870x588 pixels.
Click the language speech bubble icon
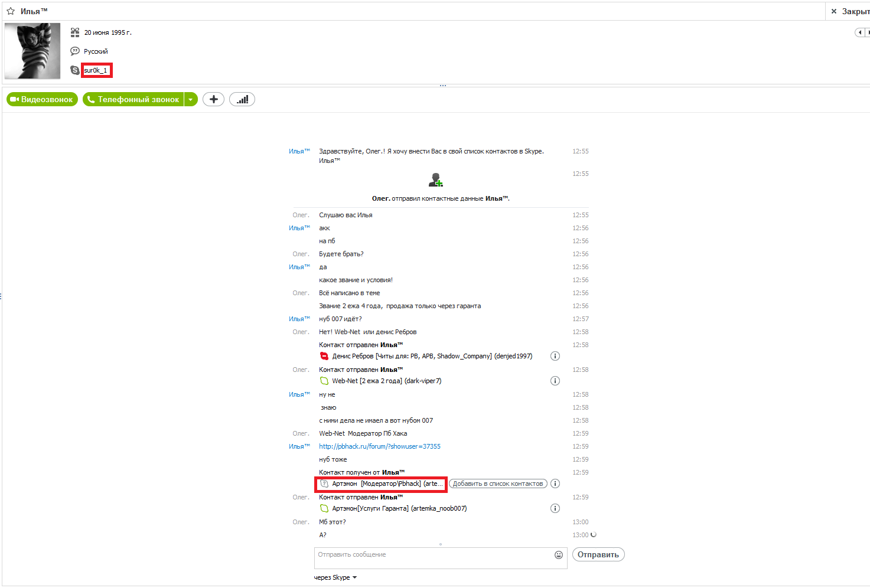coord(75,51)
